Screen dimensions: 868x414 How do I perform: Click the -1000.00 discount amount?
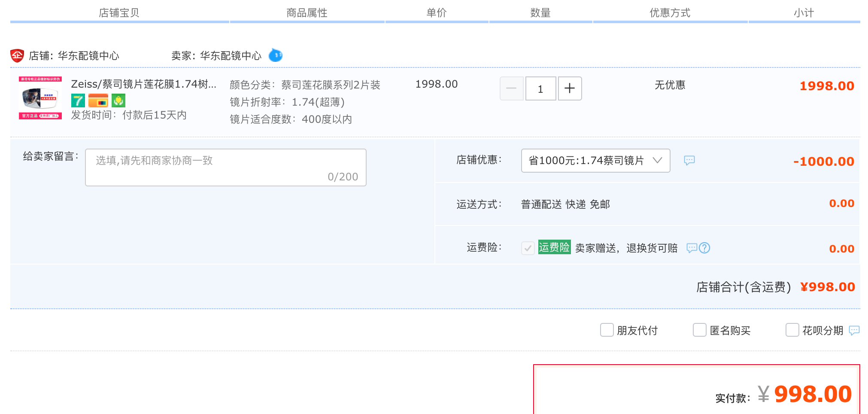824,161
